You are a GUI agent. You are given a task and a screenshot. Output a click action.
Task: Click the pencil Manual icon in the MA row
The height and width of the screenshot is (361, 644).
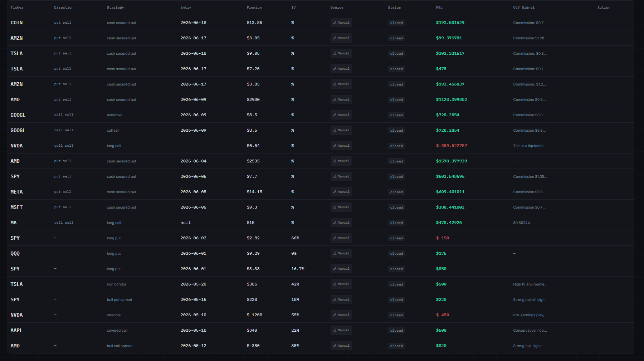(x=335, y=223)
